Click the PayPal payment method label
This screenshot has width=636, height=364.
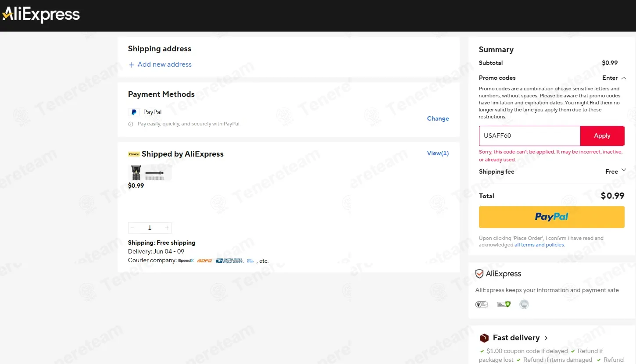[x=152, y=112]
